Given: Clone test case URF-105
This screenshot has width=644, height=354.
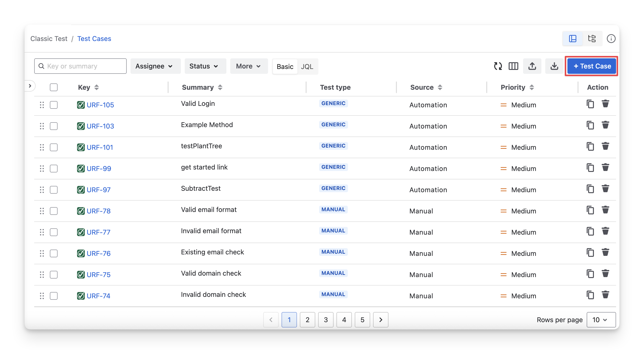Looking at the screenshot, I should click(590, 104).
